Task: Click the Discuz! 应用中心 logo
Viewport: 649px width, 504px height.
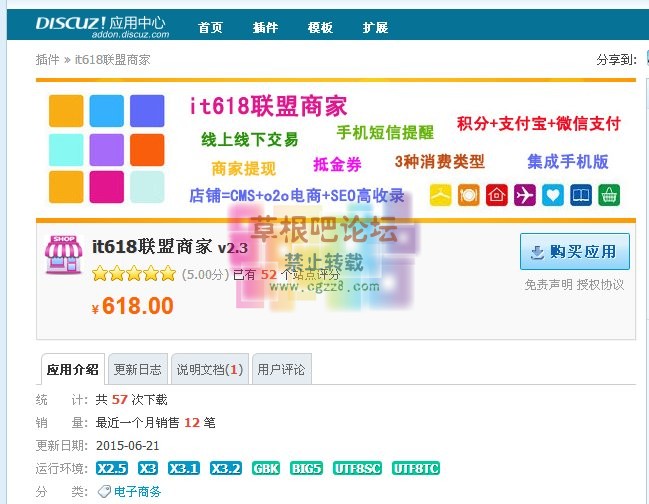Action: point(101,25)
